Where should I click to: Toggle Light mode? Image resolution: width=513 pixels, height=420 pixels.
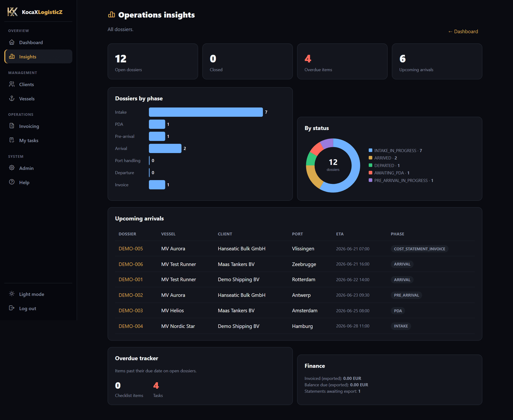click(x=38, y=294)
